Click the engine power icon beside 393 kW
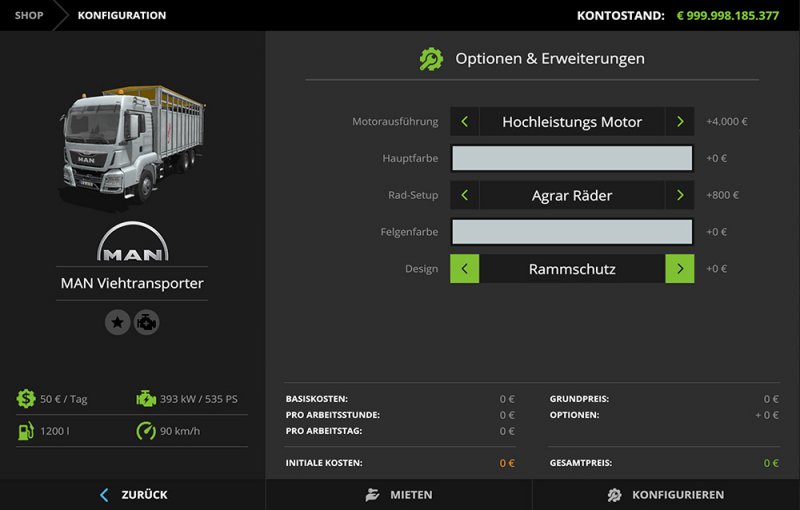Viewport: 800px width, 510px height. click(x=146, y=399)
